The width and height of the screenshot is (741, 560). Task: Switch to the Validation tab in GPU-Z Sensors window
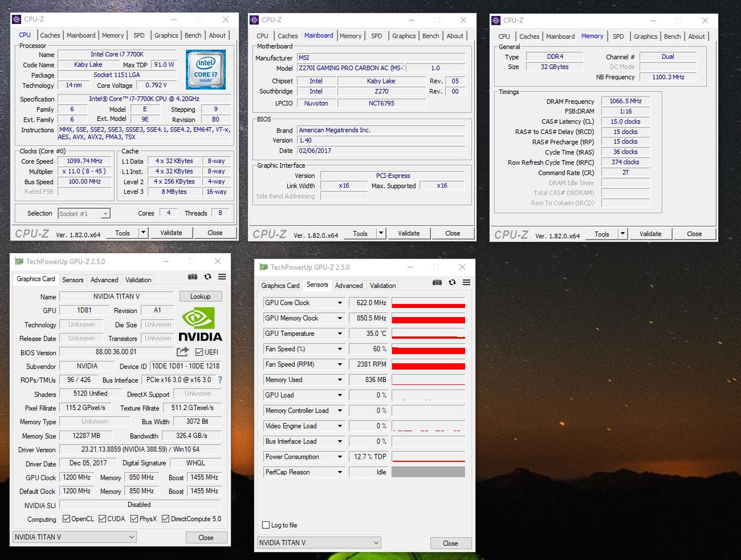click(383, 285)
